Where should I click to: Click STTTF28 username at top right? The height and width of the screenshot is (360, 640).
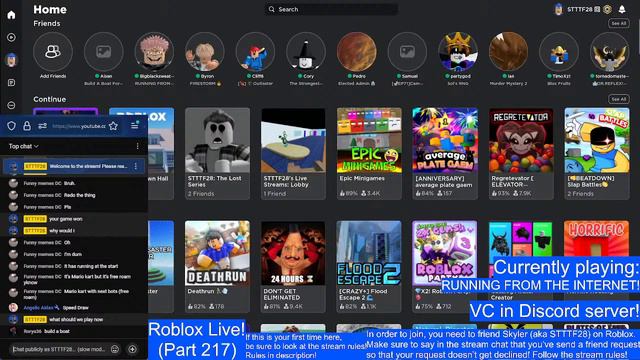click(580, 9)
